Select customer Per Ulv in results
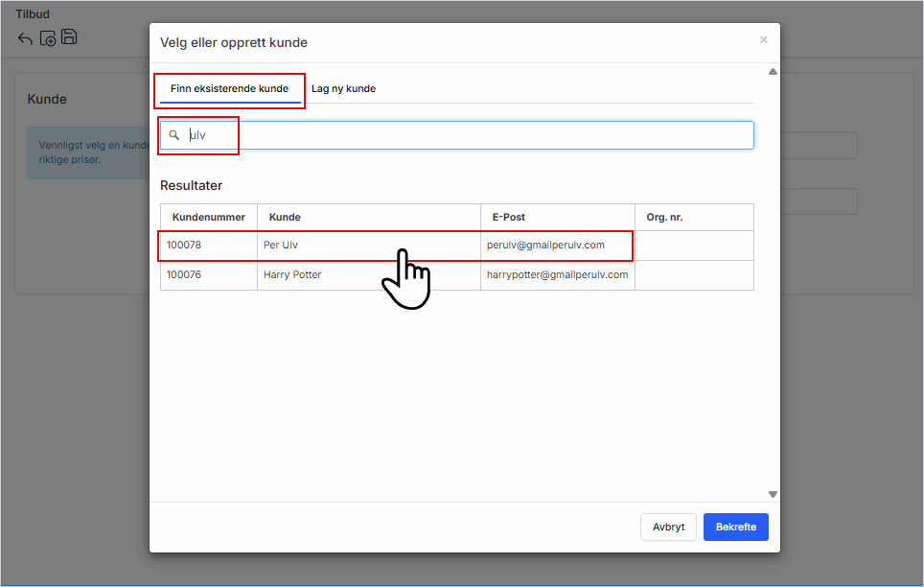Screen dimensions: 924x587 pos(282,246)
